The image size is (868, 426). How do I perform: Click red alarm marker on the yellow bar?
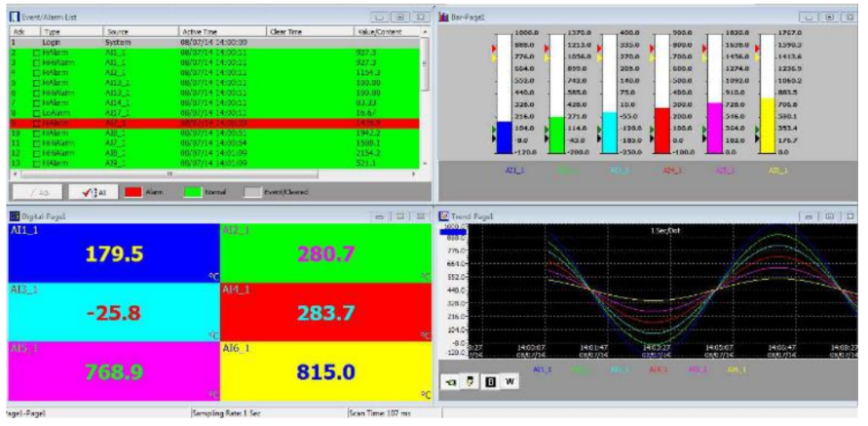pos(758,50)
